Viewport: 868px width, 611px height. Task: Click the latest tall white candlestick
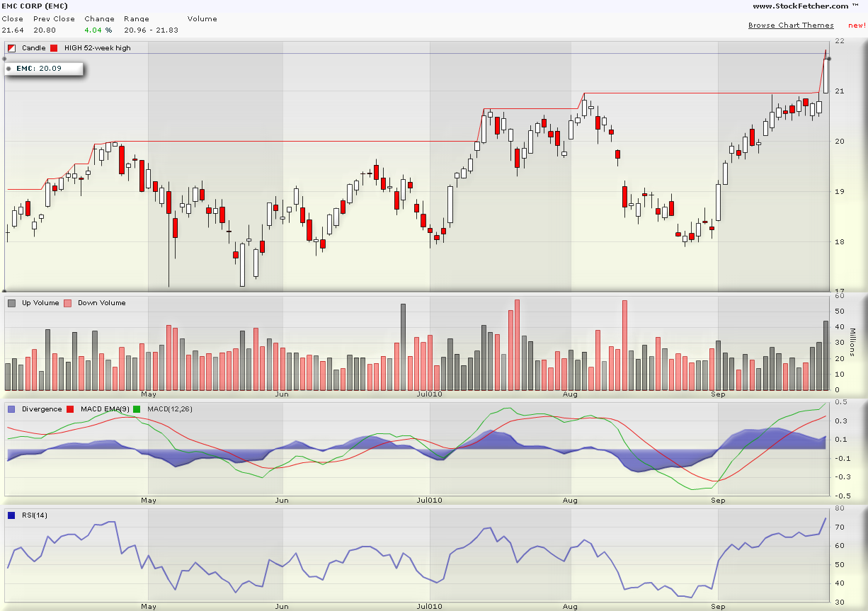point(826,74)
